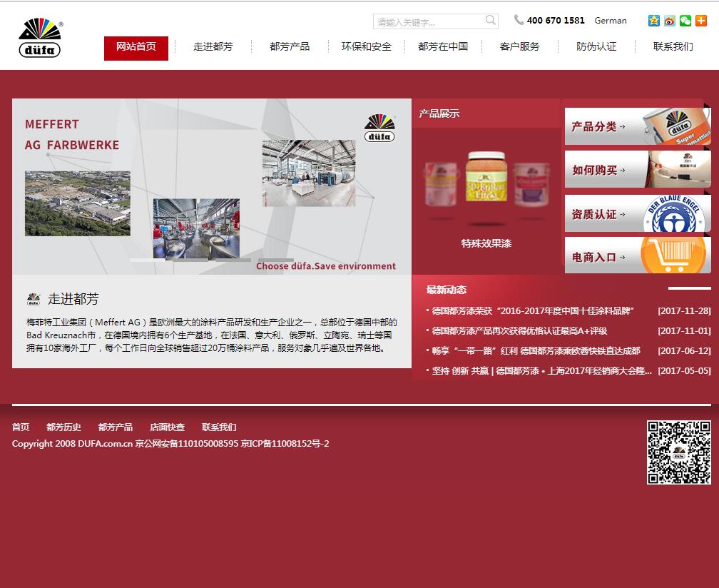Image resolution: width=719 pixels, height=588 pixels.
Task: Open the 产品分类 banner button
Action: [x=638, y=126]
